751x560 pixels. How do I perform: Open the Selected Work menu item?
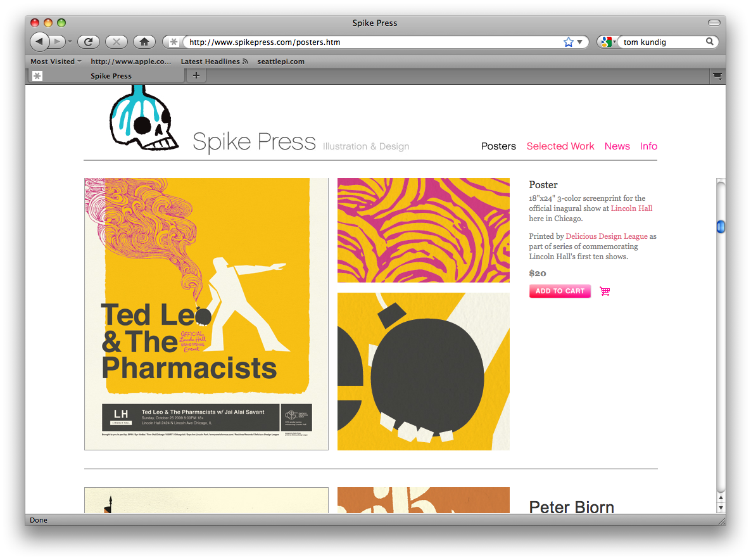point(560,146)
